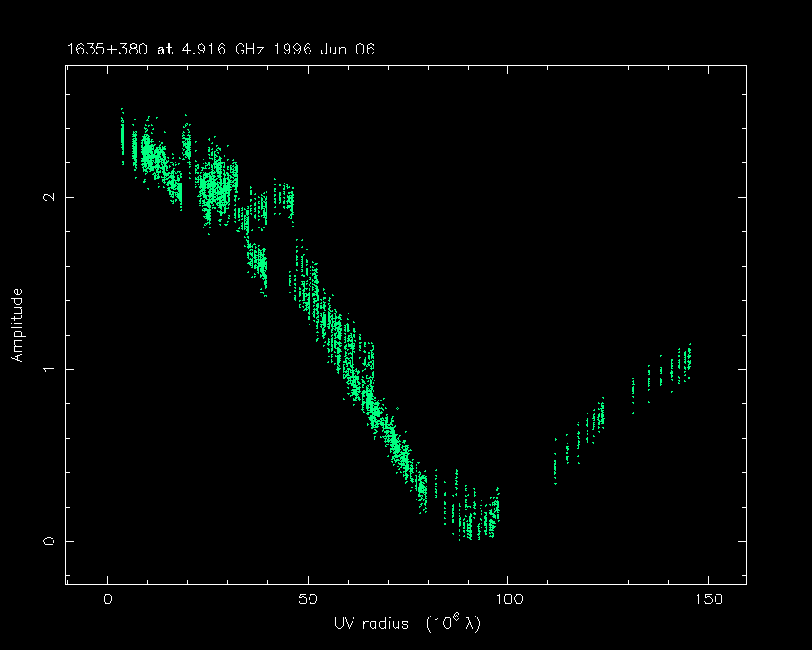Click the y-axis tick label "0"
This screenshot has width=812, height=650.
[45, 541]
